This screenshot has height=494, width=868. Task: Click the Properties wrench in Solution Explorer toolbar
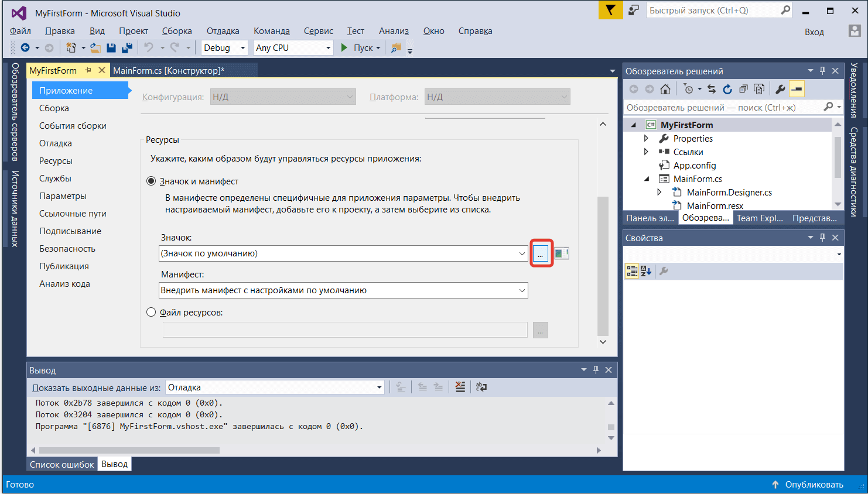point(780,89)
